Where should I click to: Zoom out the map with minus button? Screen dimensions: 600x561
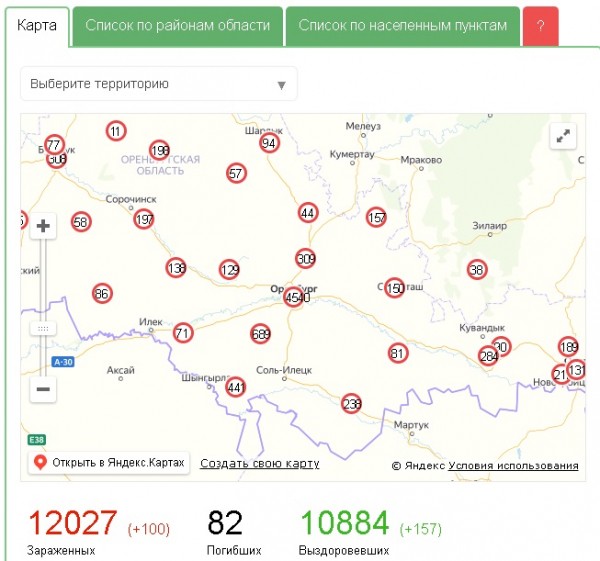[43, 389]
